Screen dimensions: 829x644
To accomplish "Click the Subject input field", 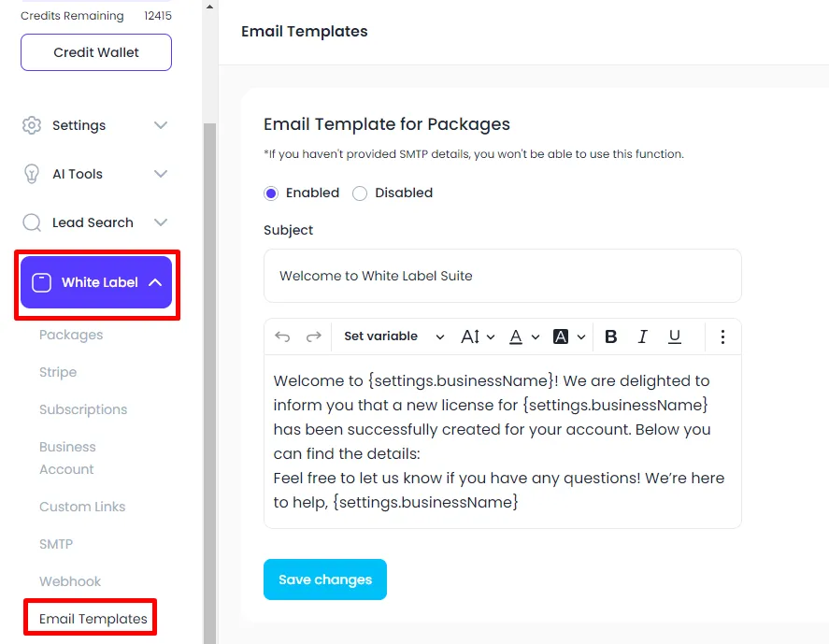I will pyautogui.click(x=502, y=276).
